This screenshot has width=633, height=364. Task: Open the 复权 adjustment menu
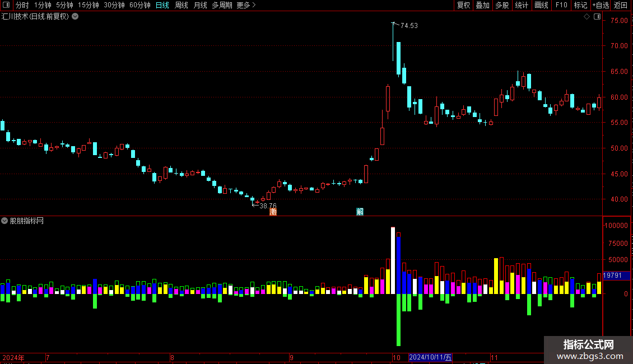tap(463, 5)
